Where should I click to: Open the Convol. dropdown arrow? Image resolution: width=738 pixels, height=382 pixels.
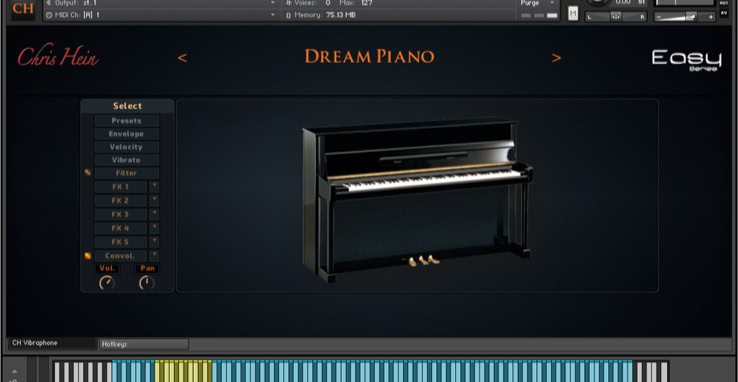[154, 256]
